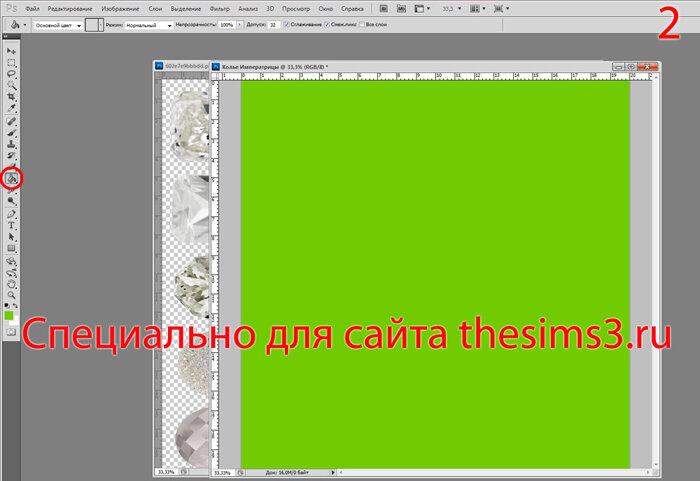Open the Основной цвет fill source dropdown
This screenshot has height=481, width=700.
[57, 24]
